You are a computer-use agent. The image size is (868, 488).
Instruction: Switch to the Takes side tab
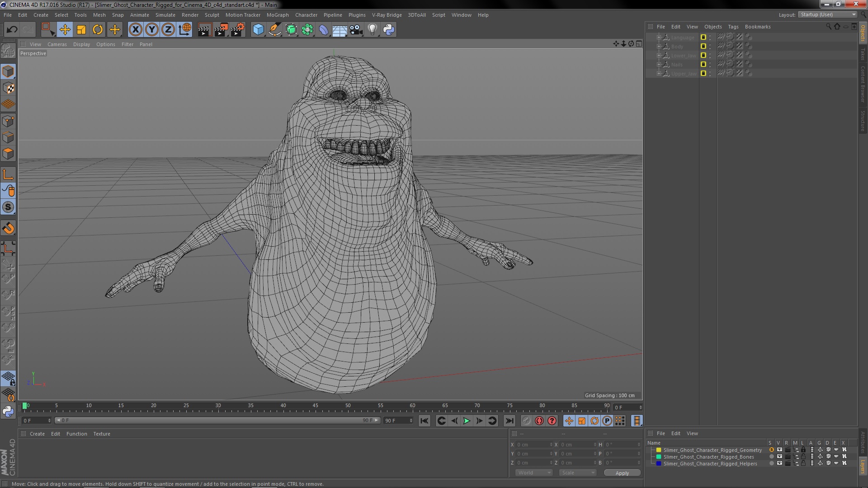863,54
